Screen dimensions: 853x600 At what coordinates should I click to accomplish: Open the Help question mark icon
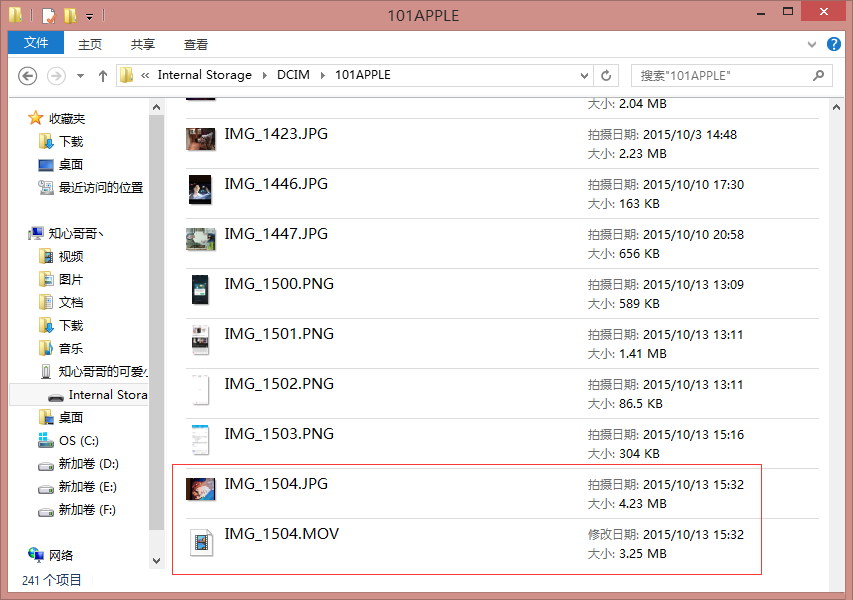tap(833, 44)
